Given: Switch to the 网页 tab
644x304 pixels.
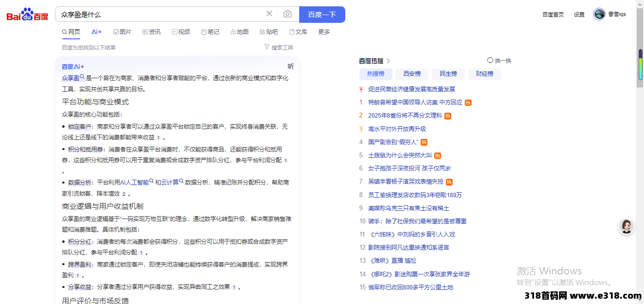Looking at the screenshot, I should [x=71, y=32].
